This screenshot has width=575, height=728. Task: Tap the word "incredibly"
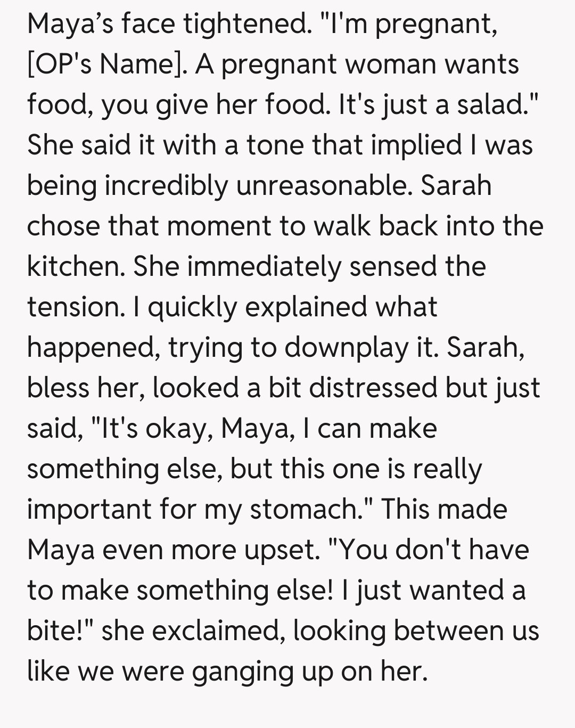pos(165,185)
